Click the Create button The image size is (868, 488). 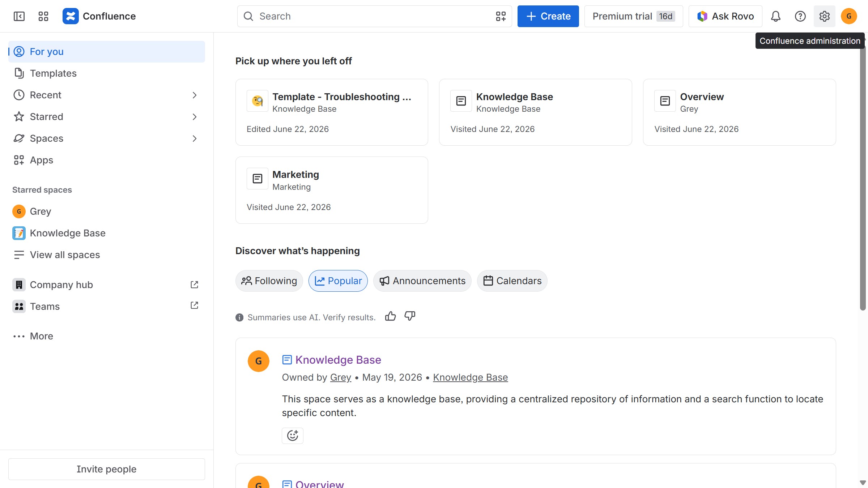(548, 16)
